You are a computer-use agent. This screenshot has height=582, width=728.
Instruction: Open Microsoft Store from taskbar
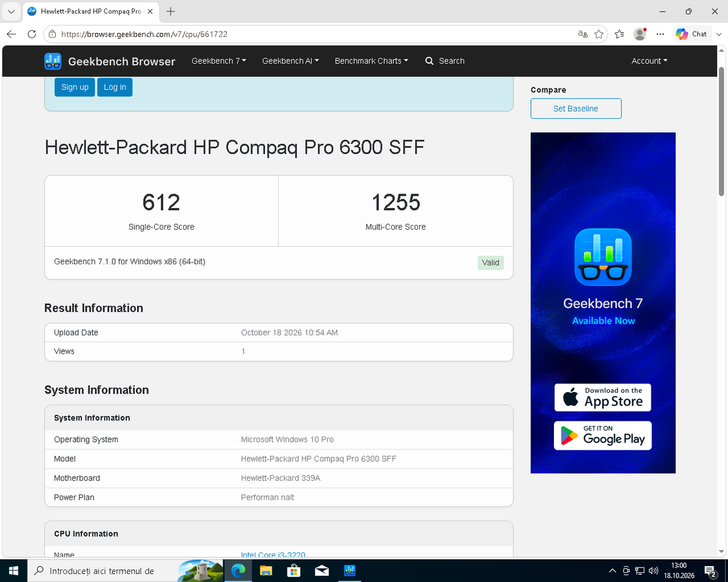[294, 570]
